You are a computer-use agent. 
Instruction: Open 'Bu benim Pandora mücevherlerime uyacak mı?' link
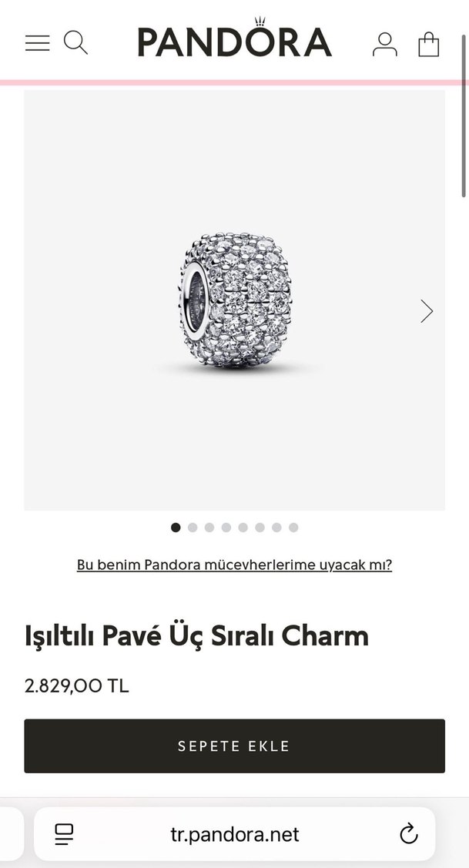click(x=234, y=565)
